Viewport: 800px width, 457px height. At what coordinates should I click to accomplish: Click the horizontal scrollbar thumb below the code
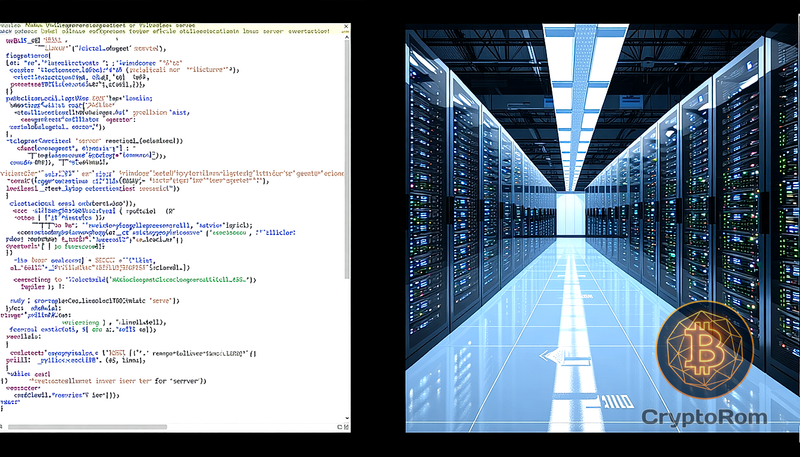point(87,427)
